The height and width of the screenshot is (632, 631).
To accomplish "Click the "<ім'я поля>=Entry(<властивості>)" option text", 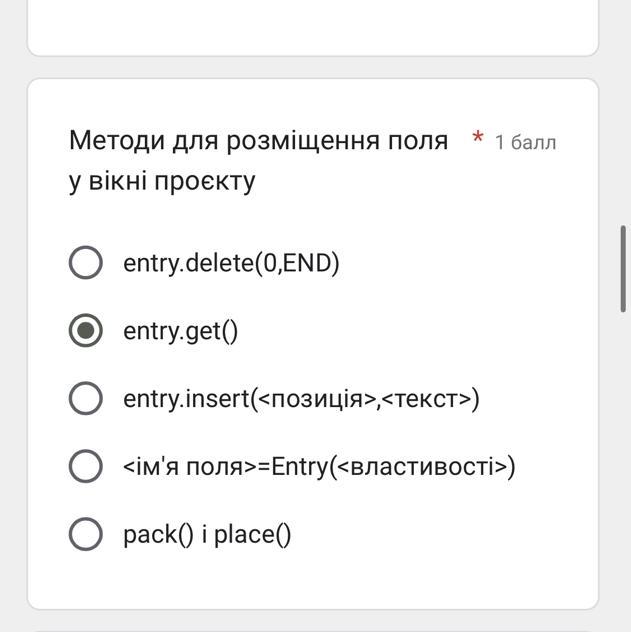I will click(319, 466).
